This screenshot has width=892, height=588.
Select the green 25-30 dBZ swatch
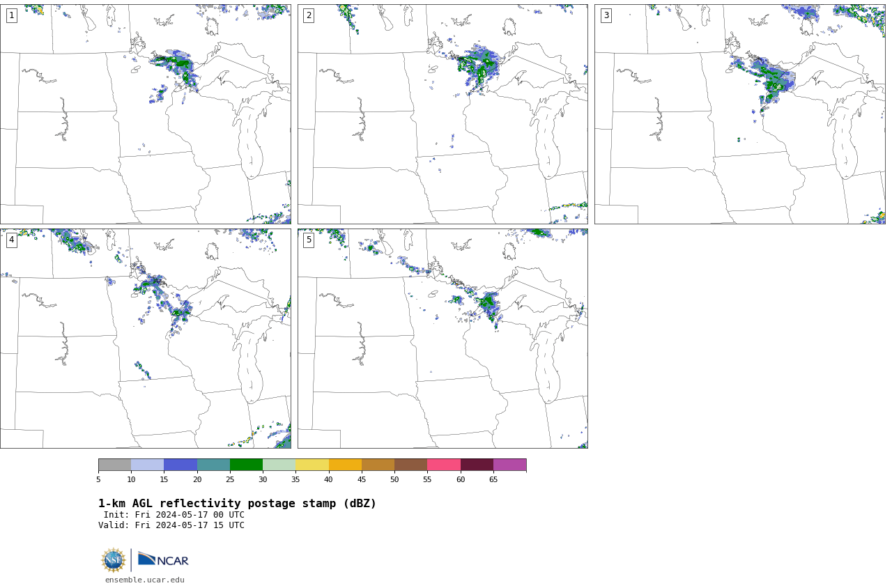(x=246, y=465)
